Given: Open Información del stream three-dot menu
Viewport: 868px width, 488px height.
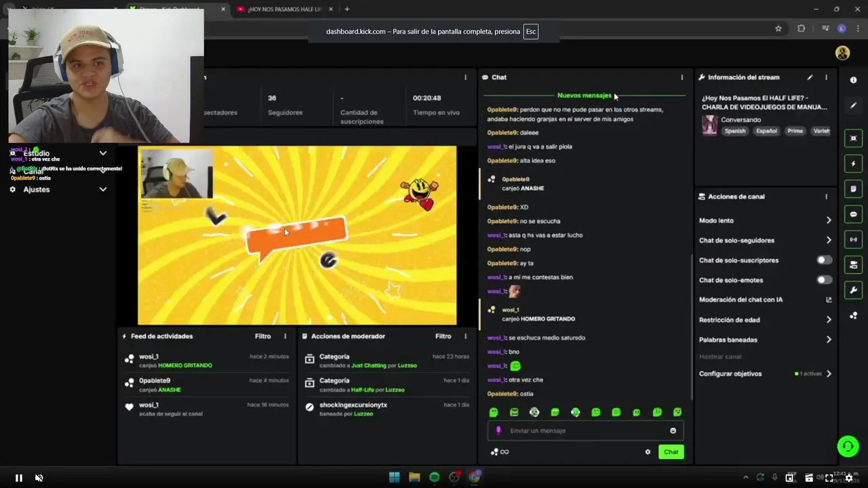Looking at the screenshot, I should coord(826,77).
